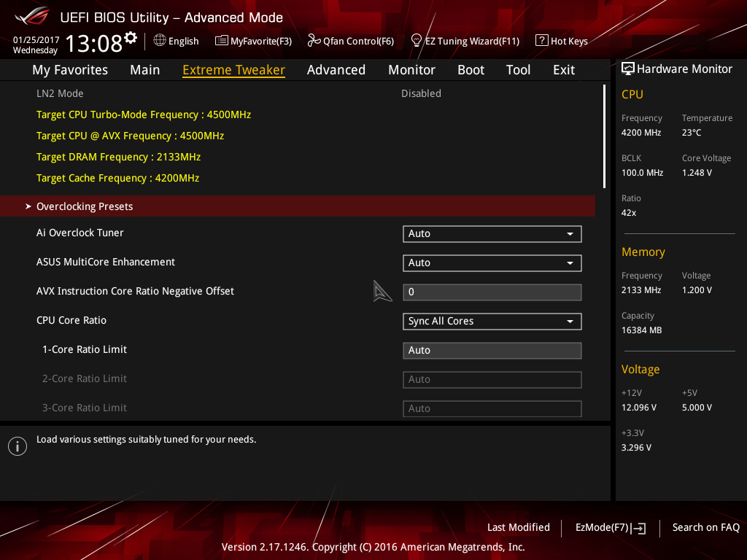Click Target CPU Turbo-Mode Frequency text
The width and height of the screenshot is (747, 560).
coord(144,114)
